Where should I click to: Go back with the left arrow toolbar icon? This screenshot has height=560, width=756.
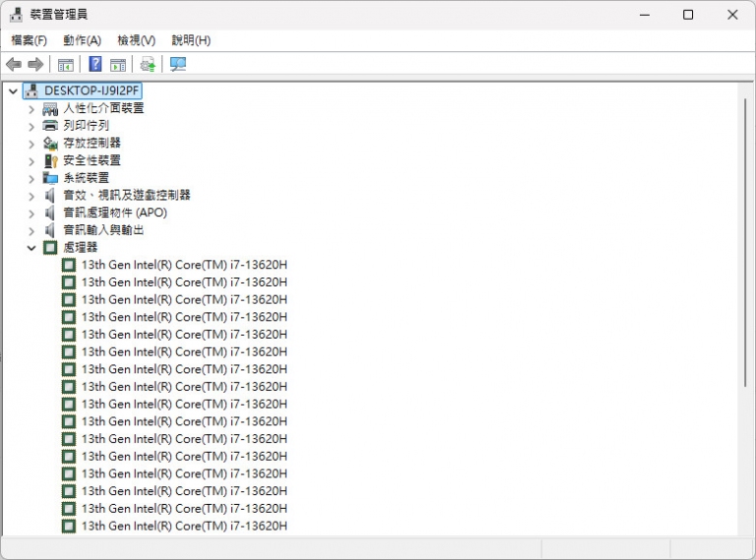(14, 64)
